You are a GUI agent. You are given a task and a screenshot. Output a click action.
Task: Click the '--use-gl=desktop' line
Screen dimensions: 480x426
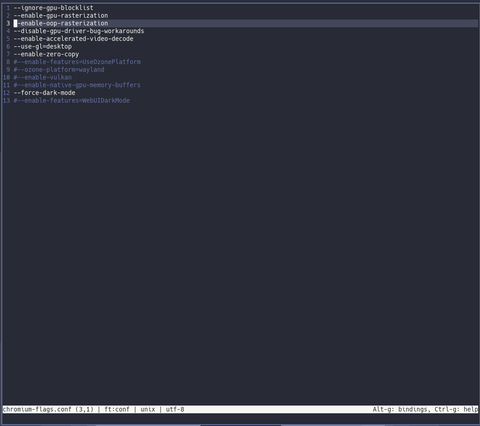[43, 46]
